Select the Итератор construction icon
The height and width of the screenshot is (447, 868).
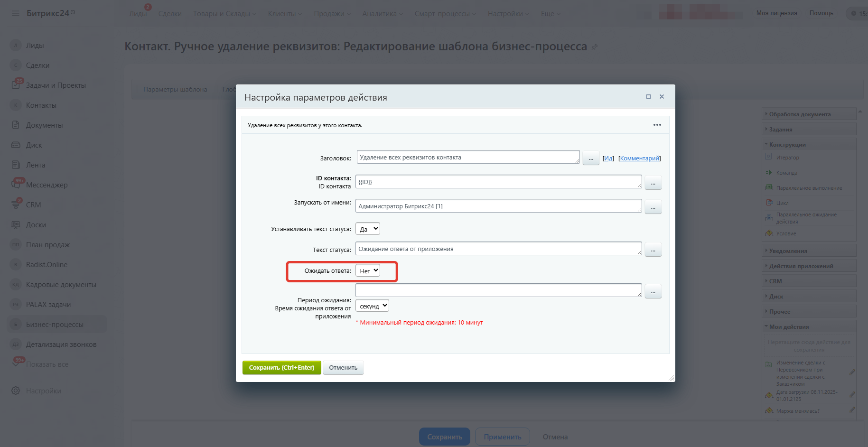[x=768, y=157]
